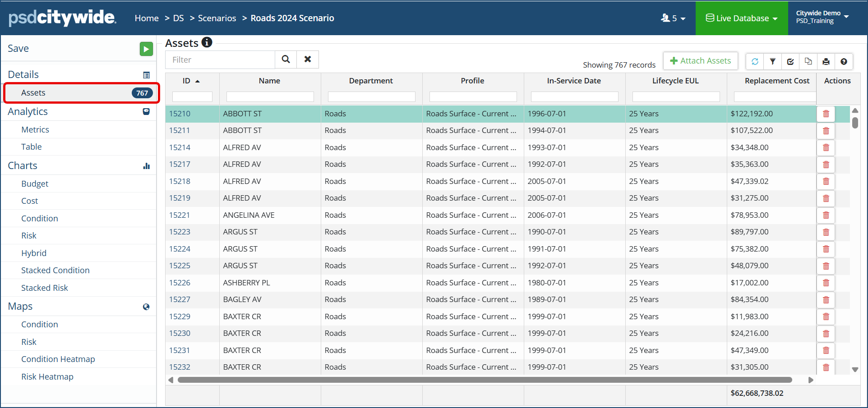Click the Attach Assets button
The image size is (868, 408).
(700, 61)
